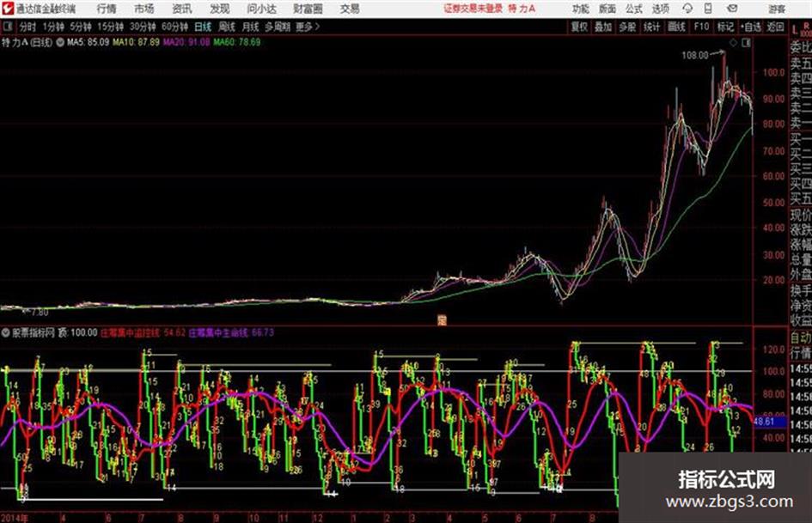Click the mobile phone icon in title bar
Screen dimensions: 812x523
coord(708,9)
